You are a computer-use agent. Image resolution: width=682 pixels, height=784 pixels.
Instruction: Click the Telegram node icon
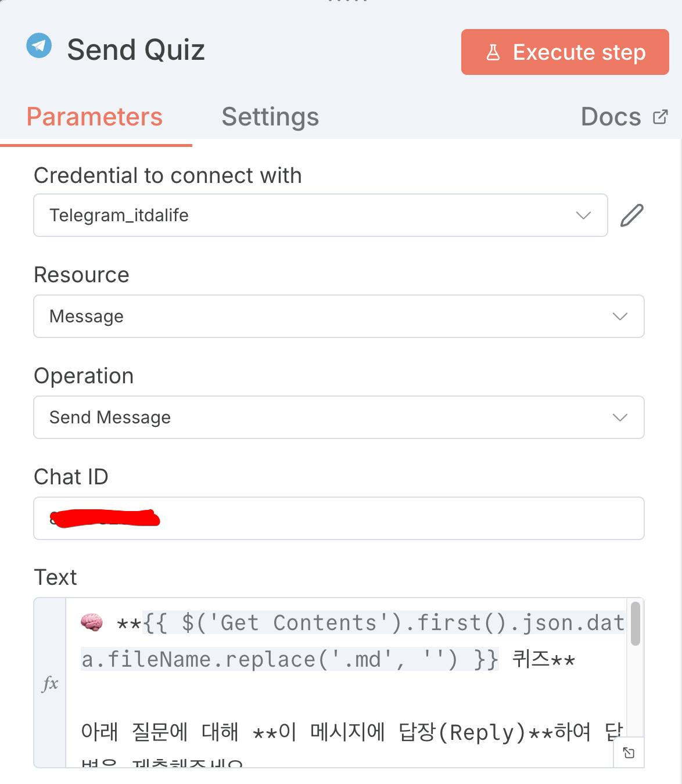pos(39,45)
